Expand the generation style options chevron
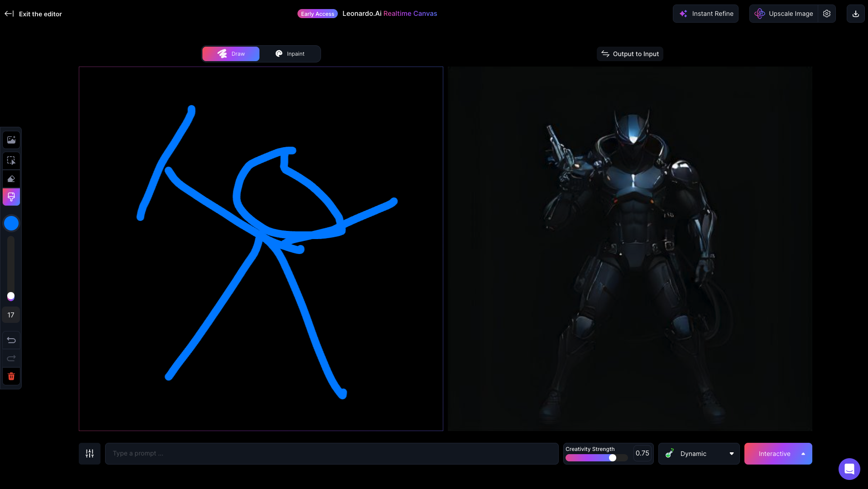Screen dimensions: 868x489 (731, 453)
